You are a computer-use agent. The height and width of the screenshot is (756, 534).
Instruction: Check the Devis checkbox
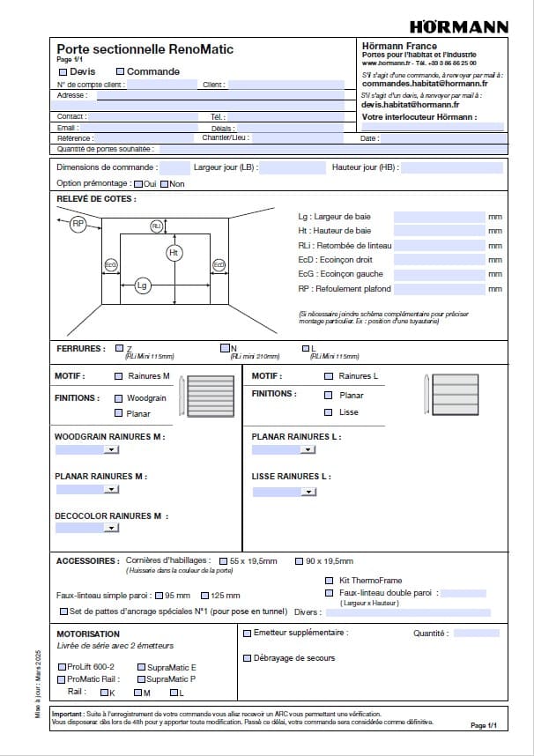pyautogui.click(x=63, y=71)
